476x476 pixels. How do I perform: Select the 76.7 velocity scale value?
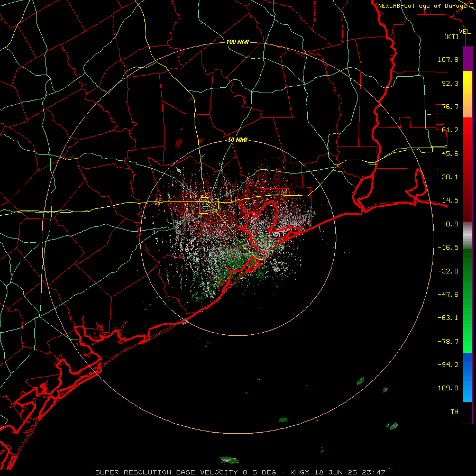click(x=450, y=106)
